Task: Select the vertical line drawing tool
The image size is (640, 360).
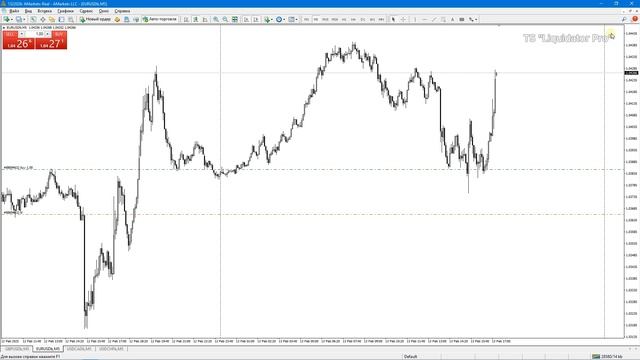Action: (x=415, y=19)
